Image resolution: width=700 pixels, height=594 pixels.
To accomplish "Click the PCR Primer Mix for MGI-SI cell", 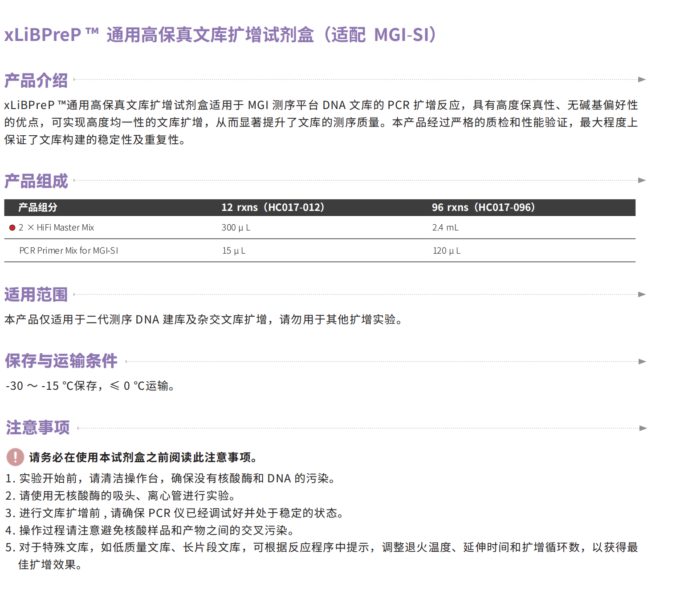I will 69,251.
